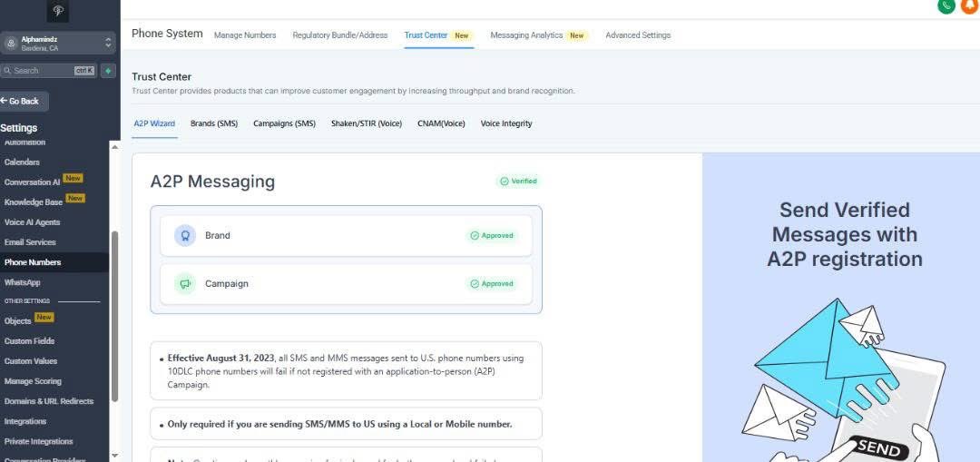Select the Trust Center tab
This screenshot has width=980, height=462.
(x=438, y=35)
